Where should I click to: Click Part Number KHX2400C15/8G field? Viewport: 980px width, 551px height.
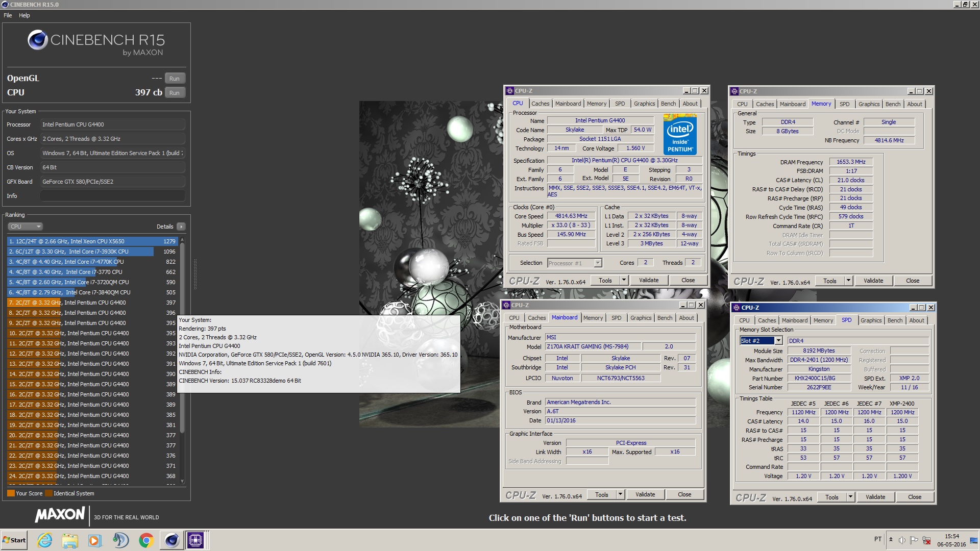(x=819, y=378)
